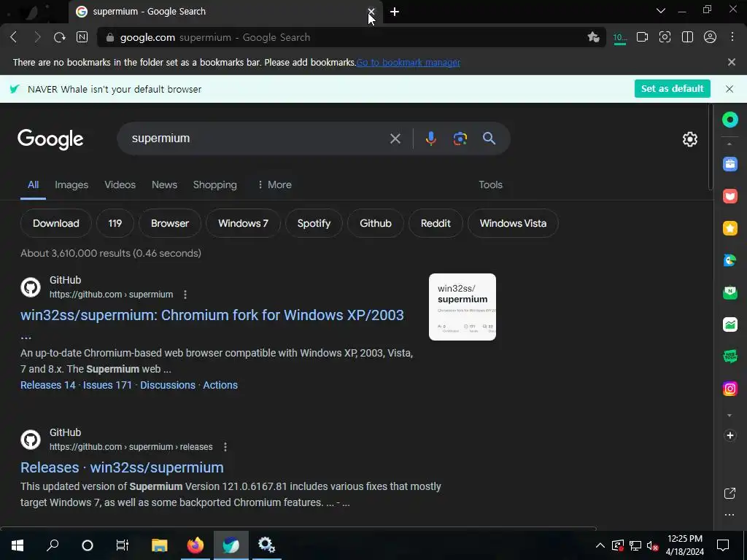Start voice search with the microphone
This screenshot has width=747, height=560.
point(430,139)
